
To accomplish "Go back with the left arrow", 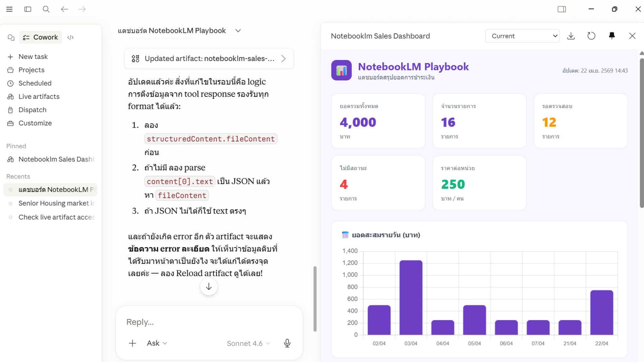I will 64,9.
